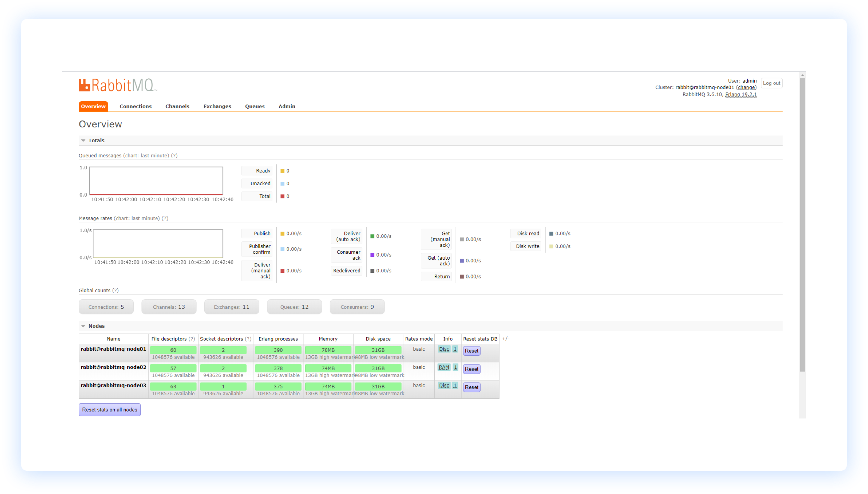The height and width of the screenshot is (494, 868).
Task: Open node rabbit@rabbitmq-node01 details
Action: pos(113,349)
